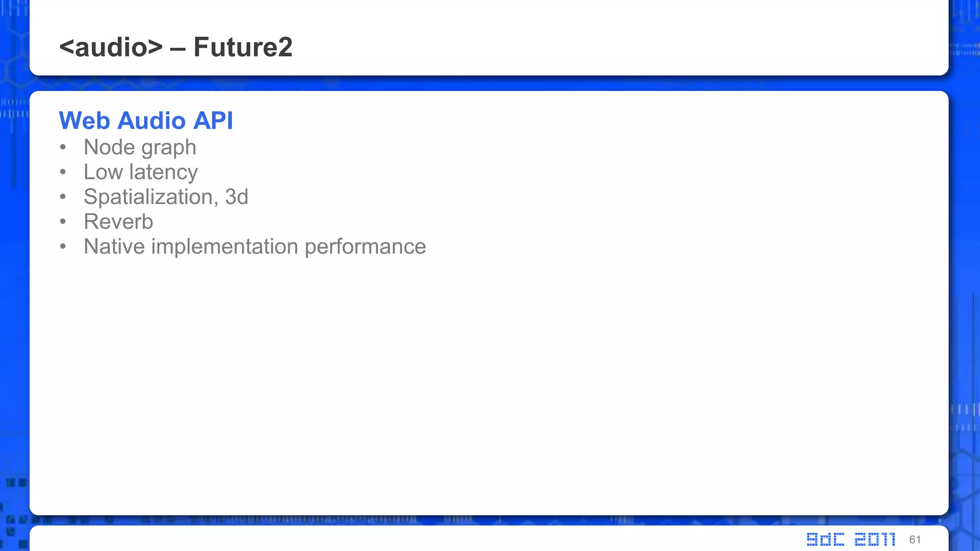Click the word "API" in the blue heading

212,121
